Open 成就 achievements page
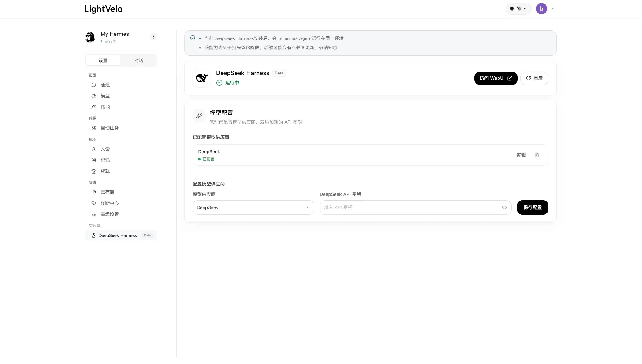This screenshot has height=364, width=642. [121, 171]
